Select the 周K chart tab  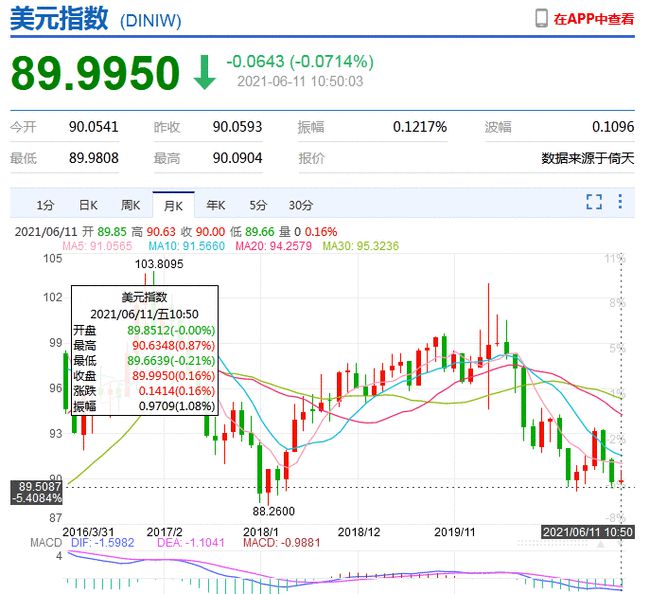(x=131, y=205)
